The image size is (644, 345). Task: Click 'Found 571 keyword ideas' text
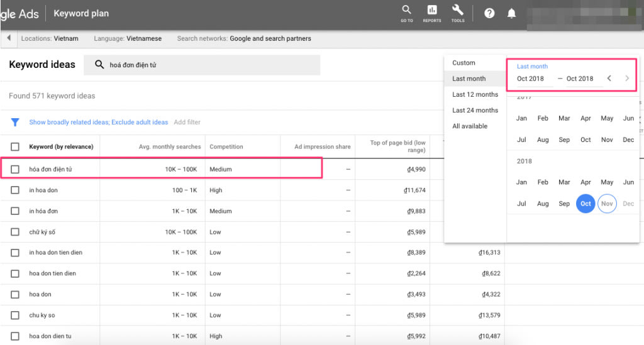[x=52, y=96]
